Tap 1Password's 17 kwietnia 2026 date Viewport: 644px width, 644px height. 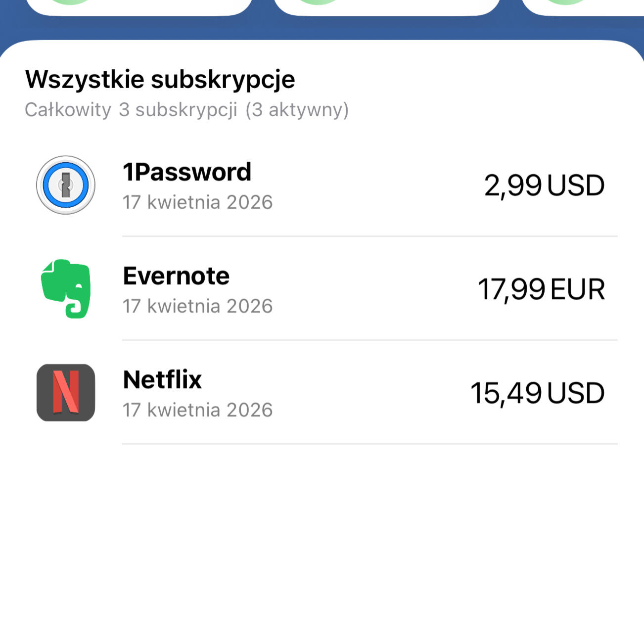coord(197,202)
